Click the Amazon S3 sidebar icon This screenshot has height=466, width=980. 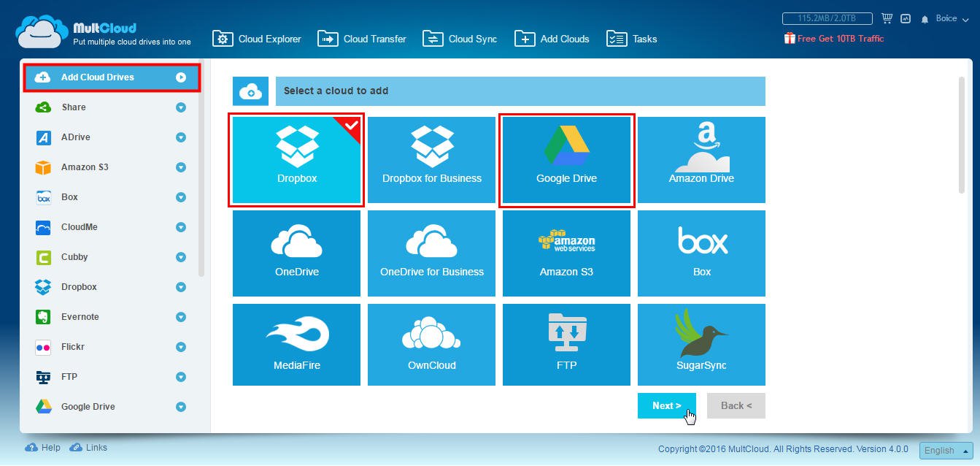click(x=43, y=167)
